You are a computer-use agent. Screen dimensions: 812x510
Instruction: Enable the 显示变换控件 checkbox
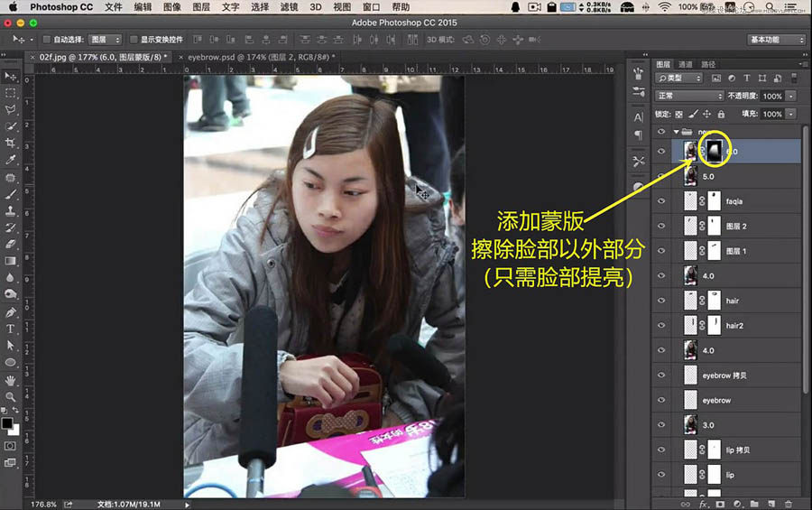click(134, 40)
